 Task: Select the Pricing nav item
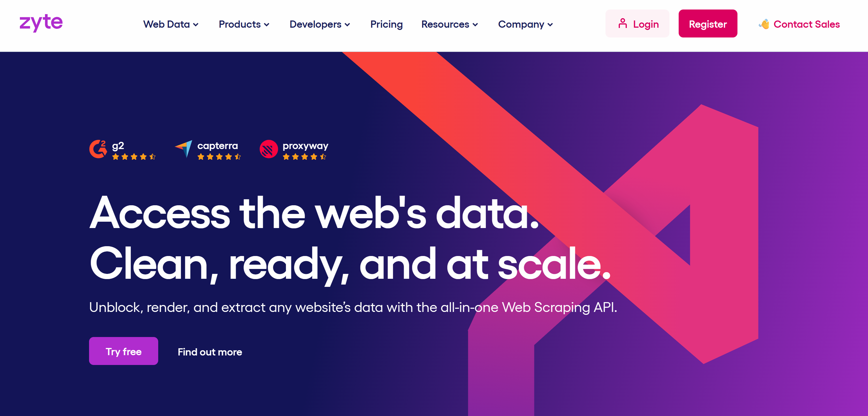pos(386,24)
